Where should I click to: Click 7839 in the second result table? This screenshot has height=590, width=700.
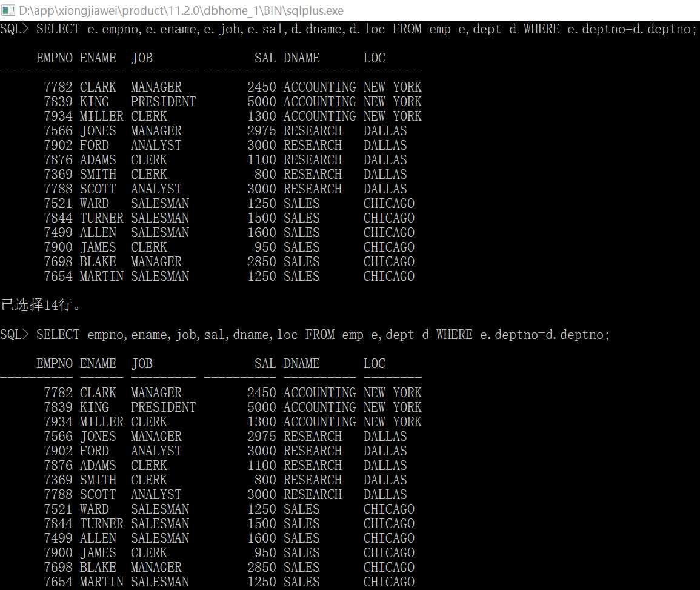coord(58,407)
